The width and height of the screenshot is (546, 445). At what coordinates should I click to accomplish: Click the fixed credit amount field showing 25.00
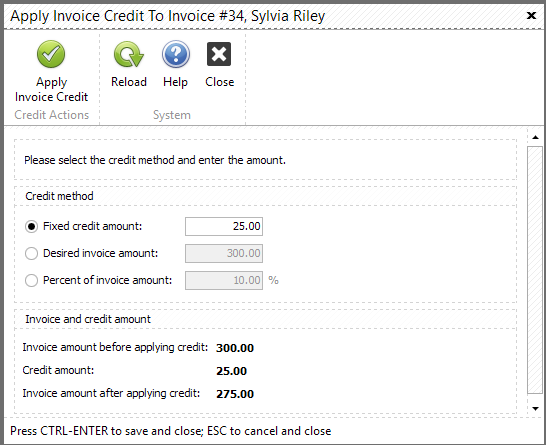[224, 226]
